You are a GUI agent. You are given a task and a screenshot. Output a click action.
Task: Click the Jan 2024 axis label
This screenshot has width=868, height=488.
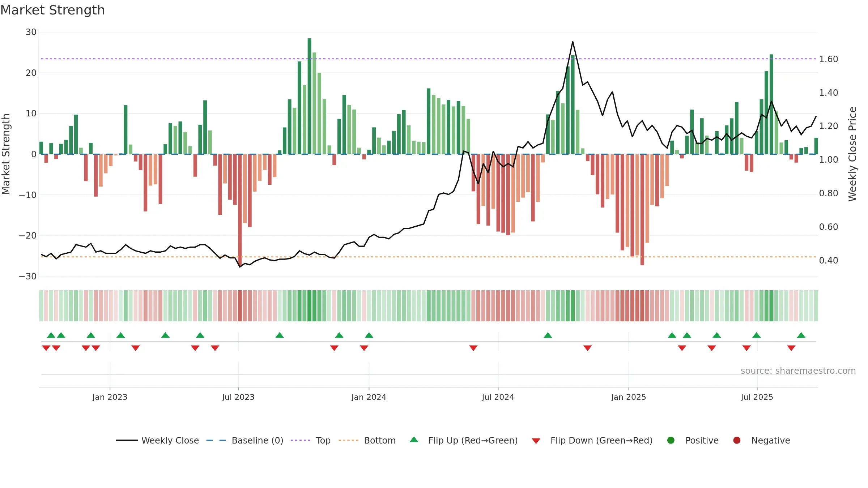click(369, 397)
